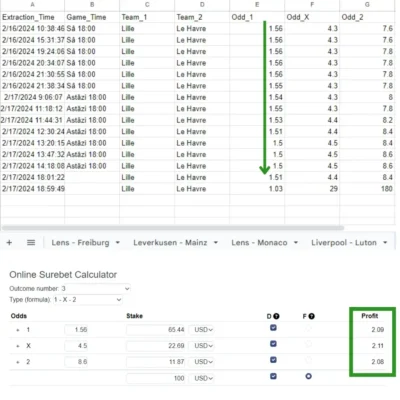Screen dimensions: 400x400
Task: Click the Extraction_Time header cell
Action: (x=32, y=17)
